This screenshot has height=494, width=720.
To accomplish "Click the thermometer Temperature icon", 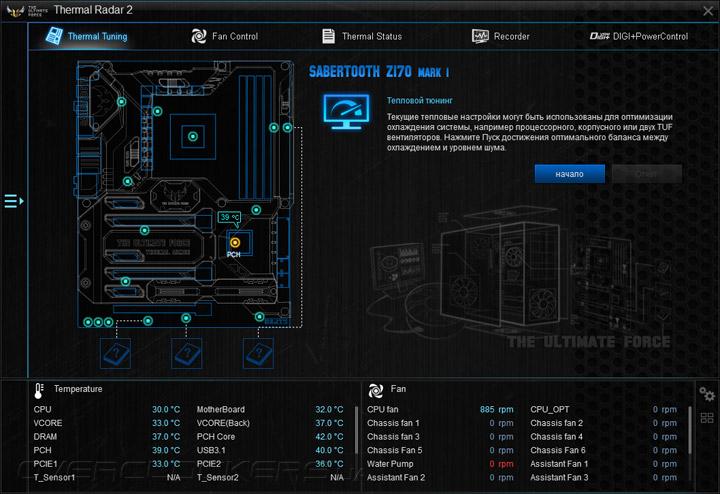I will 39,391.
